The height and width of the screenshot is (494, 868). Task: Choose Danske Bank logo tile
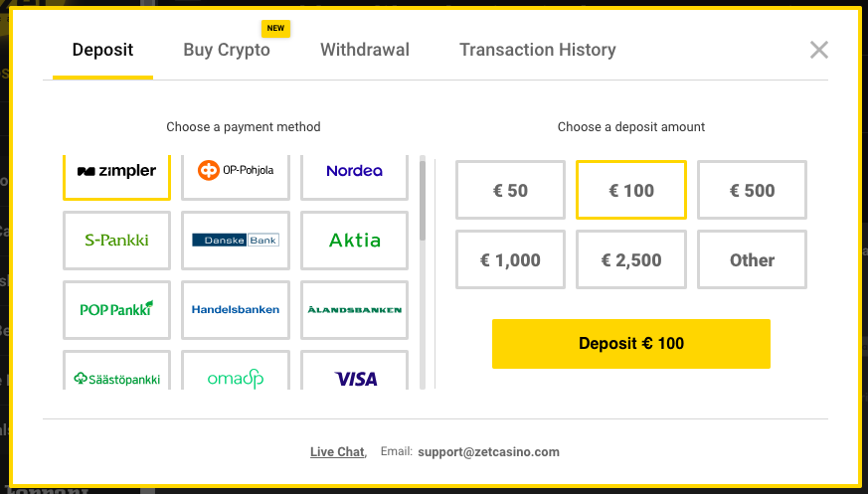[x=236, y=240]
